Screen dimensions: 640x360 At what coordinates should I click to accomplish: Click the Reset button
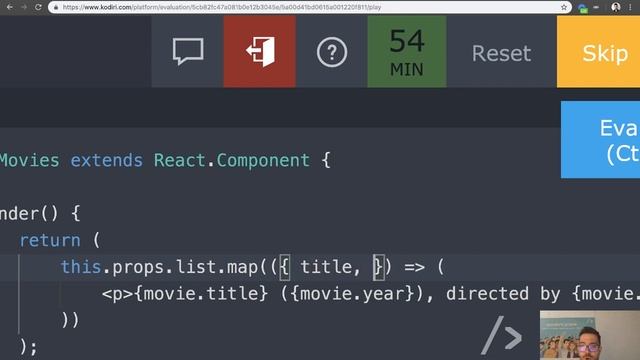pos(501,53)
